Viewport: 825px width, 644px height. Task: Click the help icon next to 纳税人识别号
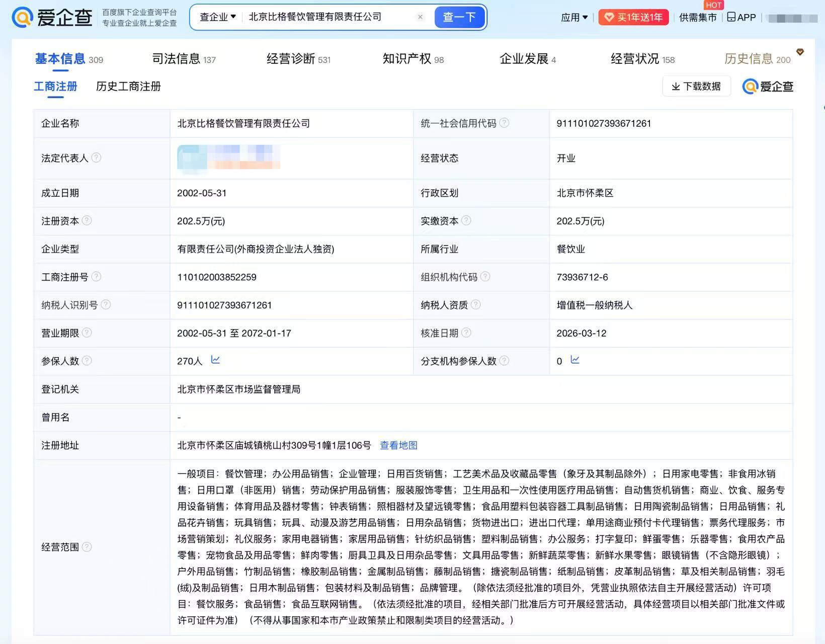click(106, 304)
